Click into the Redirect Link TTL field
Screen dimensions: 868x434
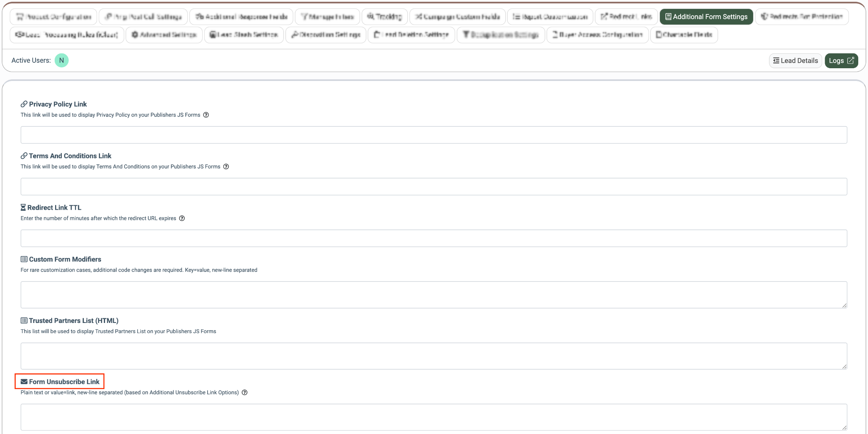(x=434, y=238)
